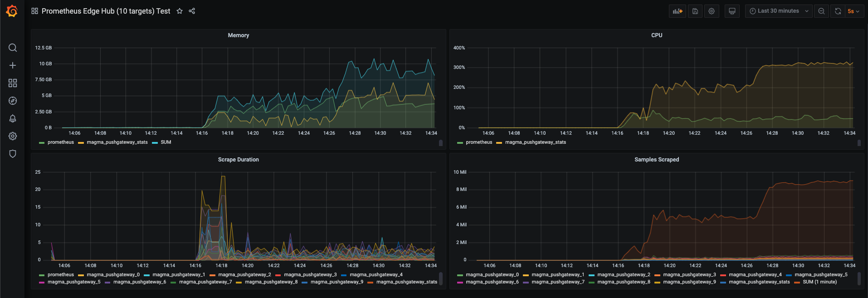The image size is (868, 298).
Task: Click the Prometheus Edge Hub dashboard title
Action: click(106, 11)
